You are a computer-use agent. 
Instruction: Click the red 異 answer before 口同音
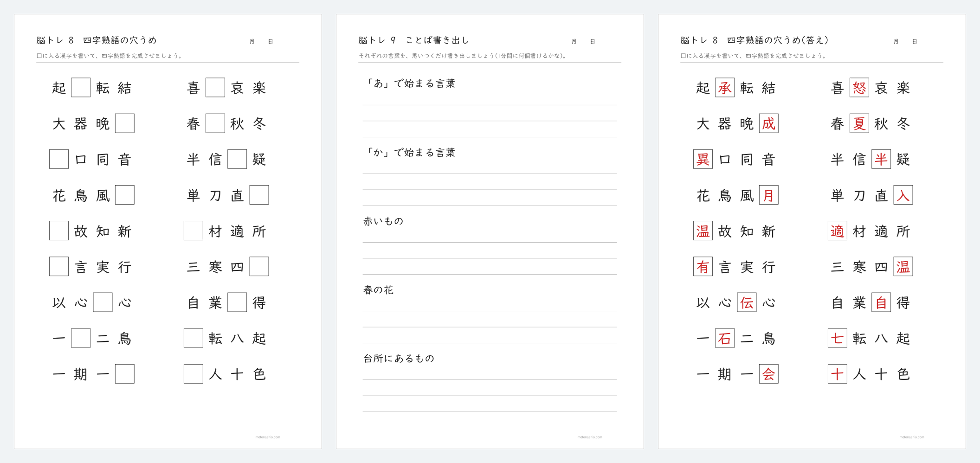click(703, 159)
